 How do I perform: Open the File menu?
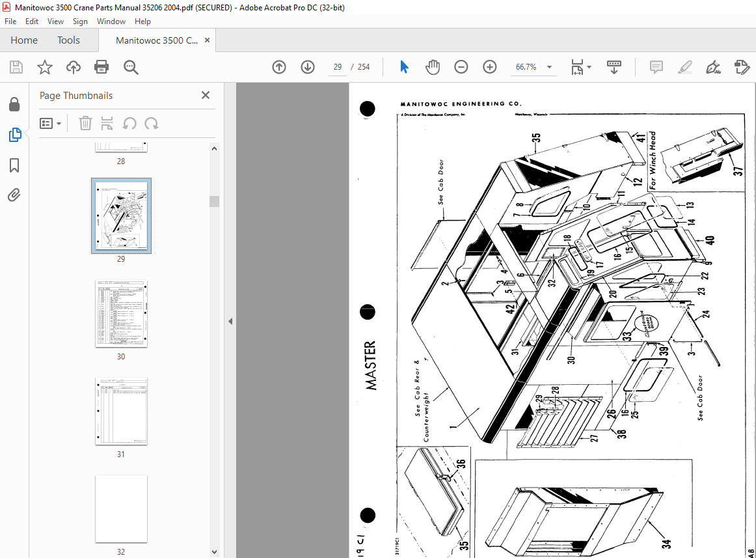(10, 21)
